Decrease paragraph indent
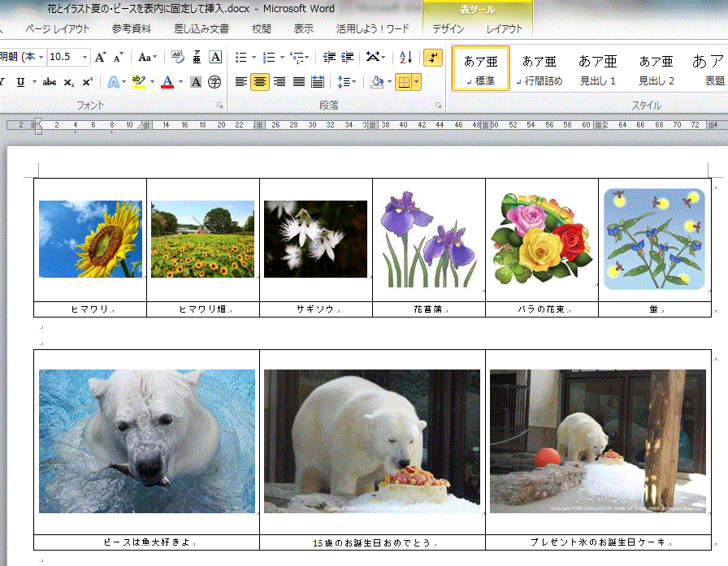The height and width of the screenshot is (566, 728). click(329, 58)
